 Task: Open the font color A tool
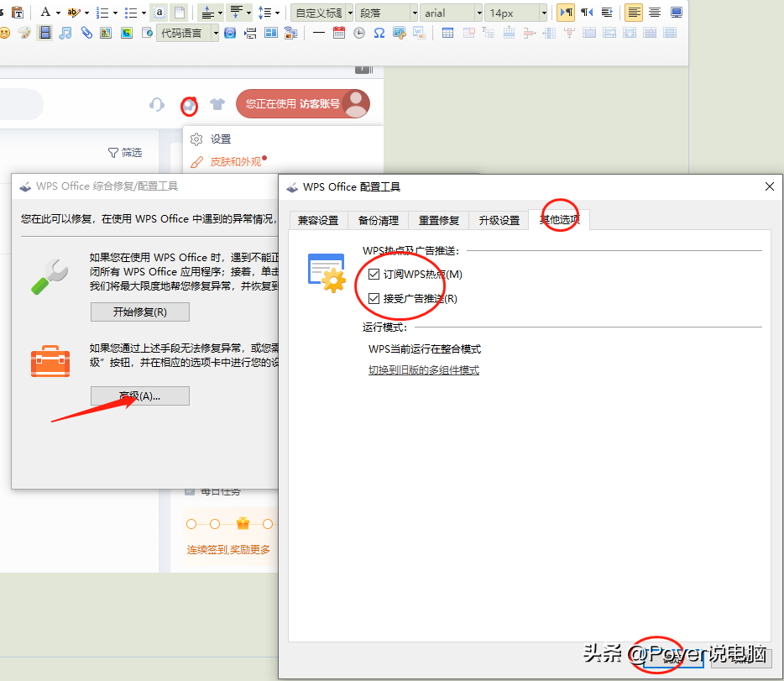[x=45, y=13]
